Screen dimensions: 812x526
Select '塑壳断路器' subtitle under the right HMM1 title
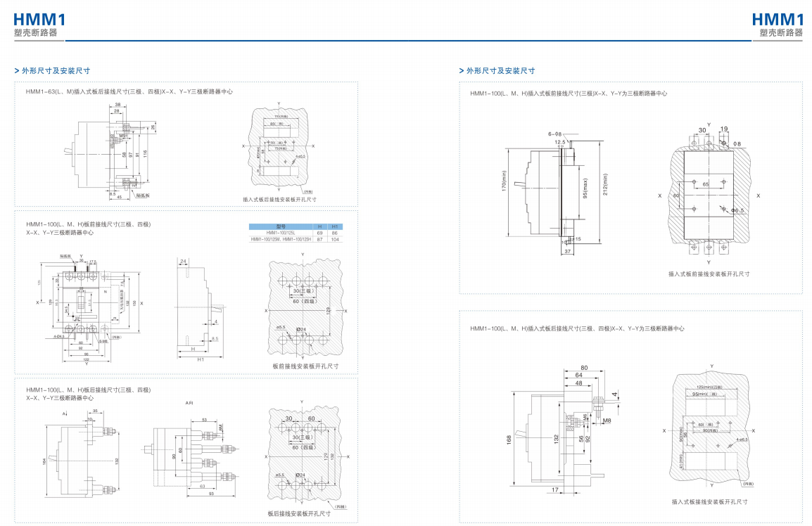(x=781, y=32)
